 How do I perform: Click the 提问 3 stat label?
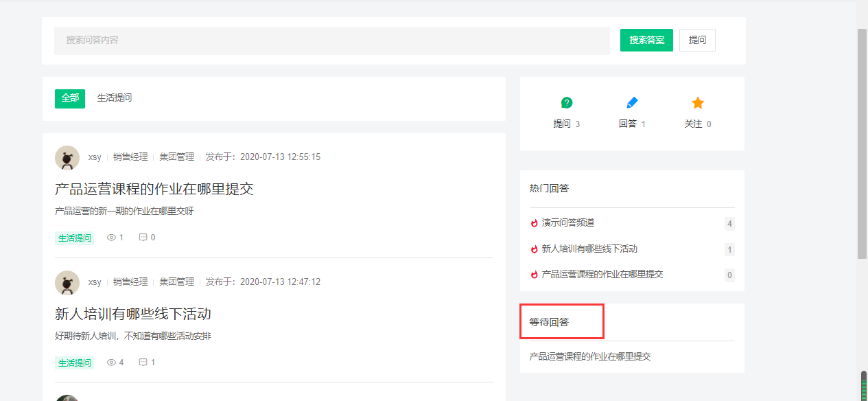(x=567, y=124)
